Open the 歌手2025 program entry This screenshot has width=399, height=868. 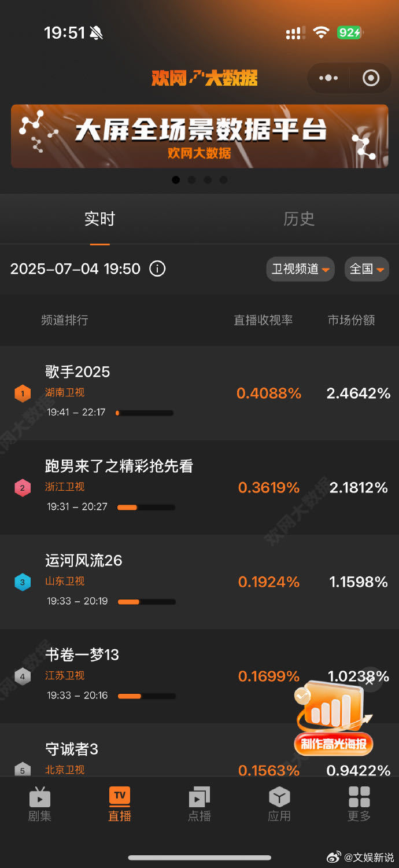point(199,393)
